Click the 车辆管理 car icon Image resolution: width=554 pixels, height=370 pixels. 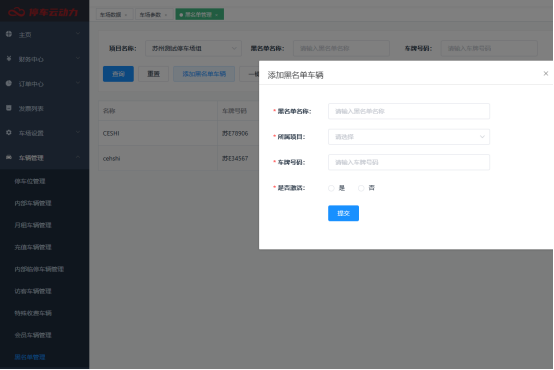coord(9,157)
